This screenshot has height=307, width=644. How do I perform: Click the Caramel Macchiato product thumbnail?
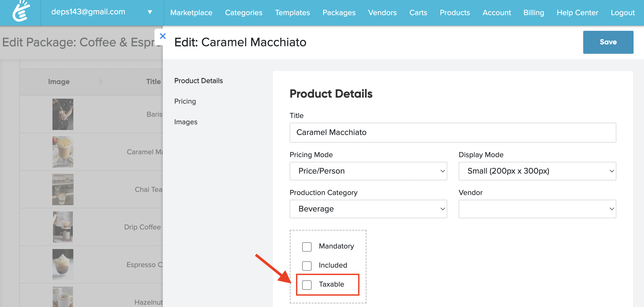tap(63, 152)
